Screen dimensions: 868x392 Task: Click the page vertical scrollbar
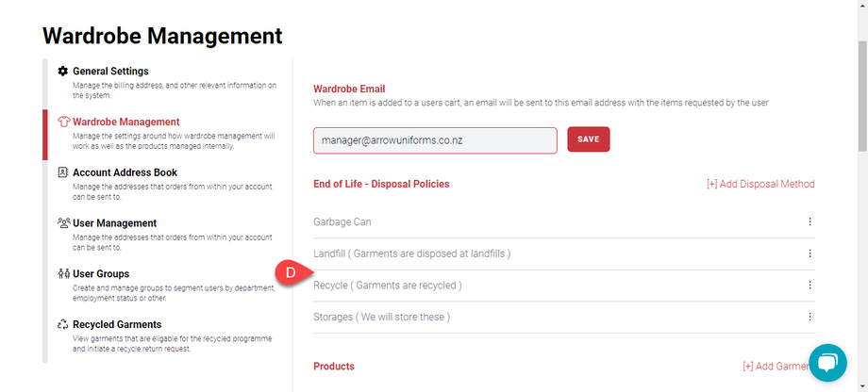(x=861, y=94)
